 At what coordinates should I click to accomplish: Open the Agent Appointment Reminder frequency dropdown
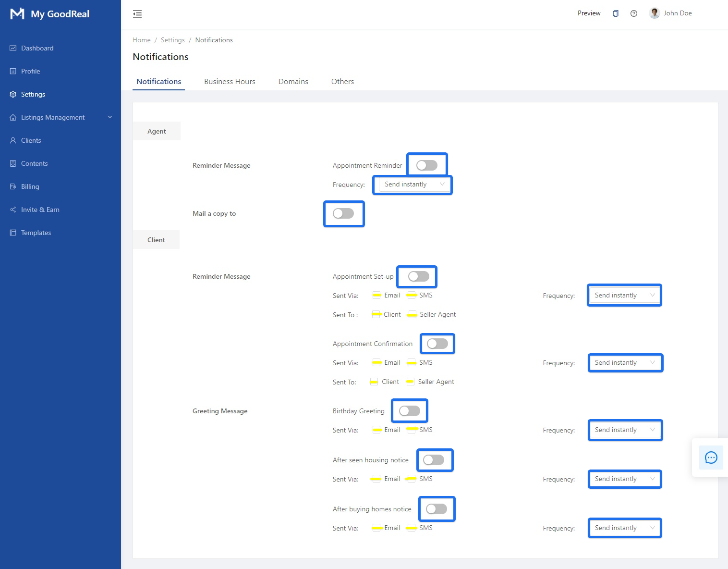click(413, 185)
